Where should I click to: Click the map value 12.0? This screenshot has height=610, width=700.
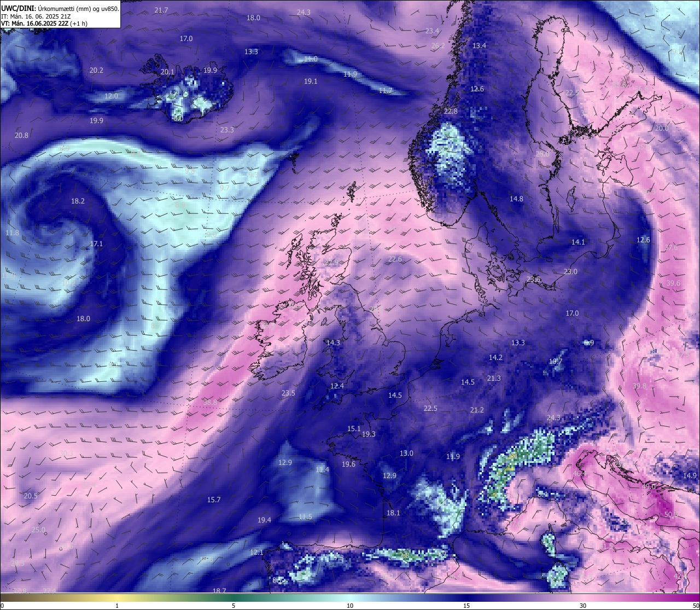click(x=111, y=96)
